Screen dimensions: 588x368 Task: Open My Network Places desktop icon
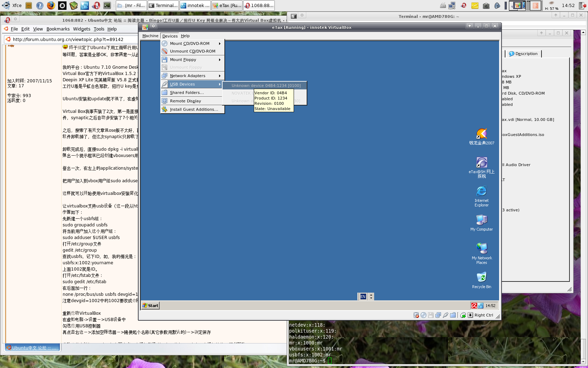(482, 254)
